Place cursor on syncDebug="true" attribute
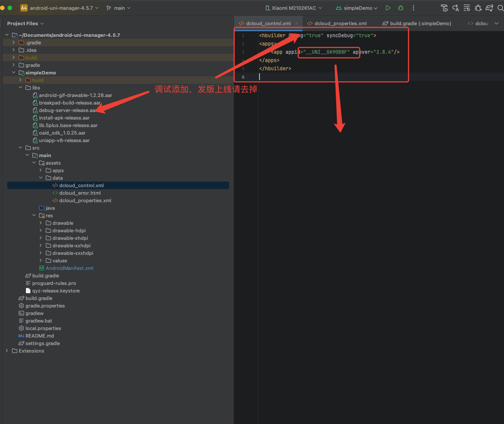This screenshot has height=424, width=504. pos(350,35)
